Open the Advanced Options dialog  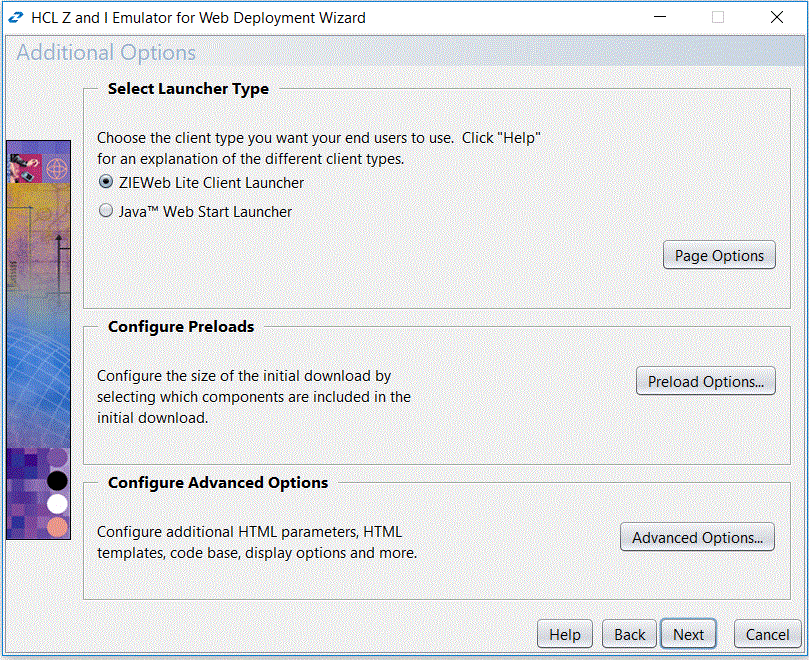[697, 537]
